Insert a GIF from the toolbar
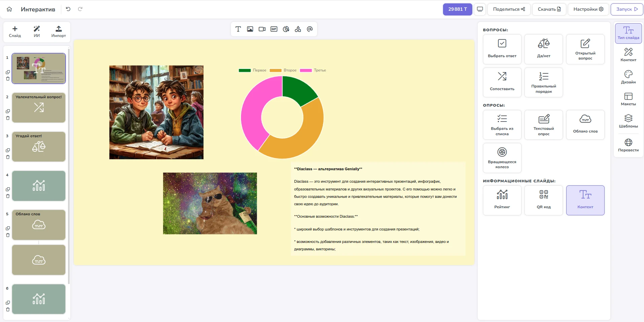Viewport: 644px width, 322px height. pyautogui.click(x=274, y=29)
